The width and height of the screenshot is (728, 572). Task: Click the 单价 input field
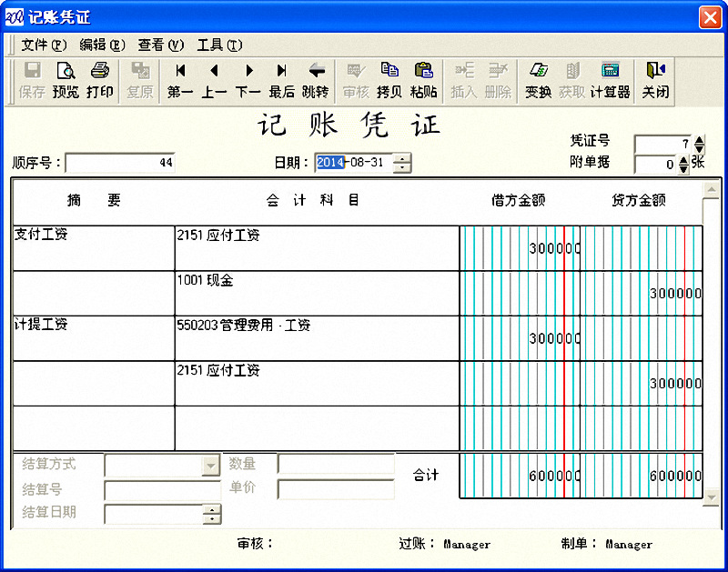point(336,489)
